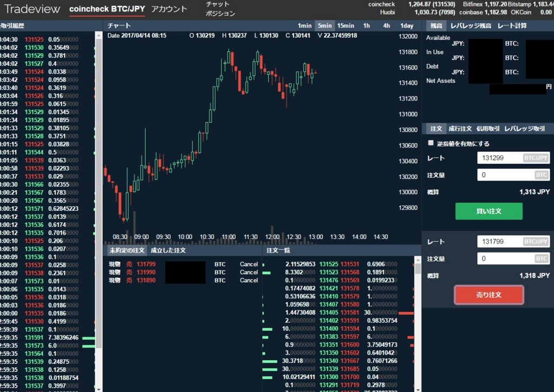Click the Bitfinex 1,197.20 ticker
The image size is (554, 392).
[x=485, y=4]
